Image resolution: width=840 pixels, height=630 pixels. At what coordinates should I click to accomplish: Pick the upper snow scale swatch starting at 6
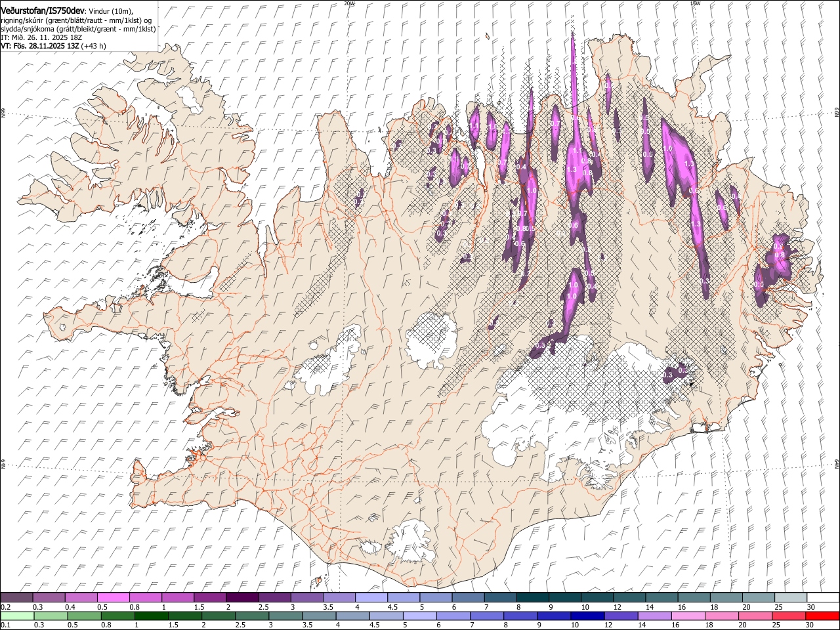[468, 597]
